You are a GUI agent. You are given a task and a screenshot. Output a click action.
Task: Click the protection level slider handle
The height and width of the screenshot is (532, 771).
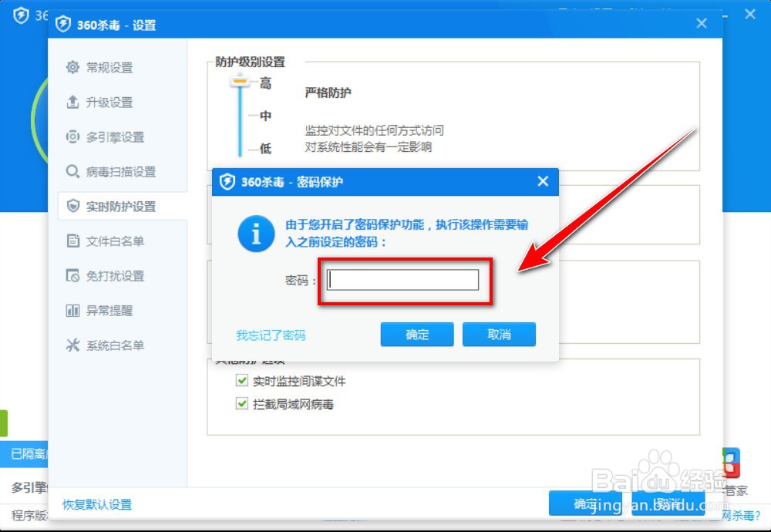coord(240,81)
